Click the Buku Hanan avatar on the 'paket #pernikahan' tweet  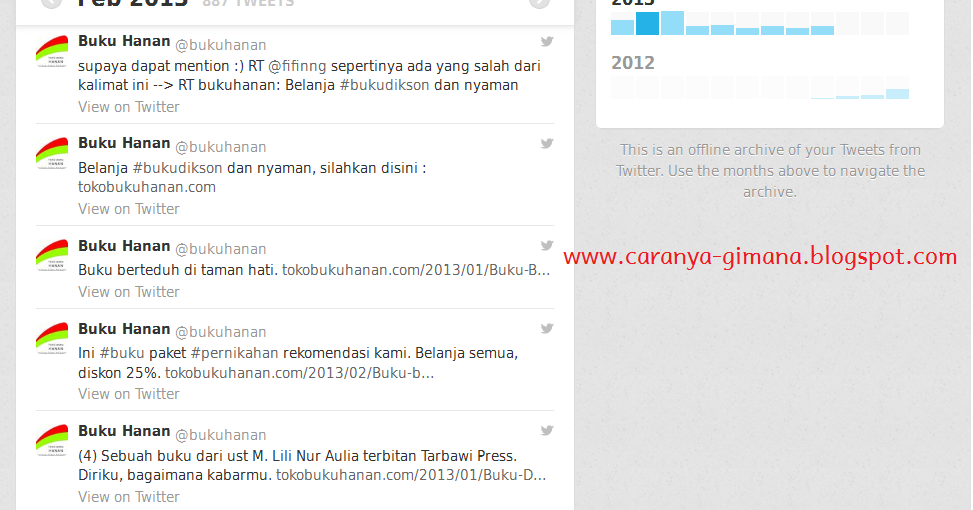pyautogui.click(x=52, y=339)
